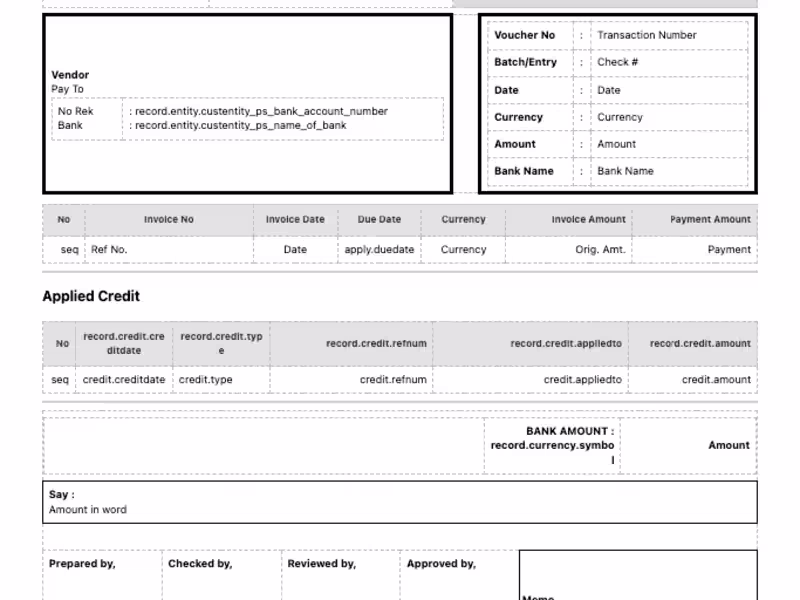Select the Batch/Entry label
This screenshot has height=600, width=800.
pyautogui.click(x=526, y=62)
